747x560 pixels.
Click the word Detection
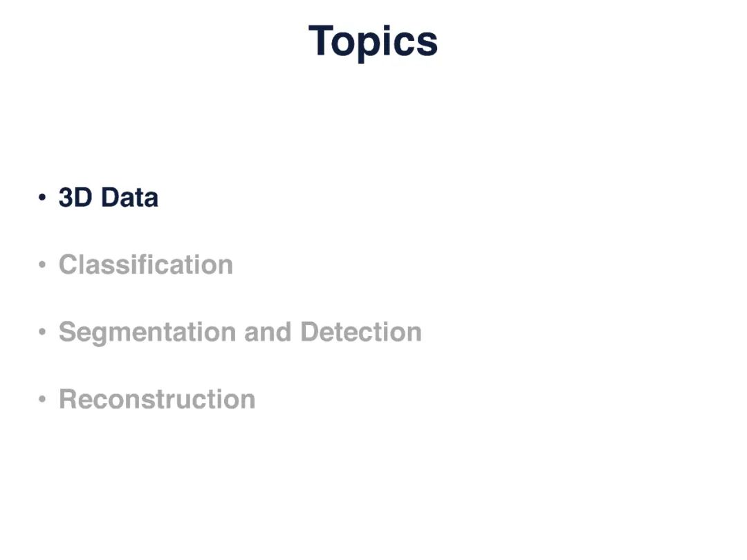(x=361, y=332)
